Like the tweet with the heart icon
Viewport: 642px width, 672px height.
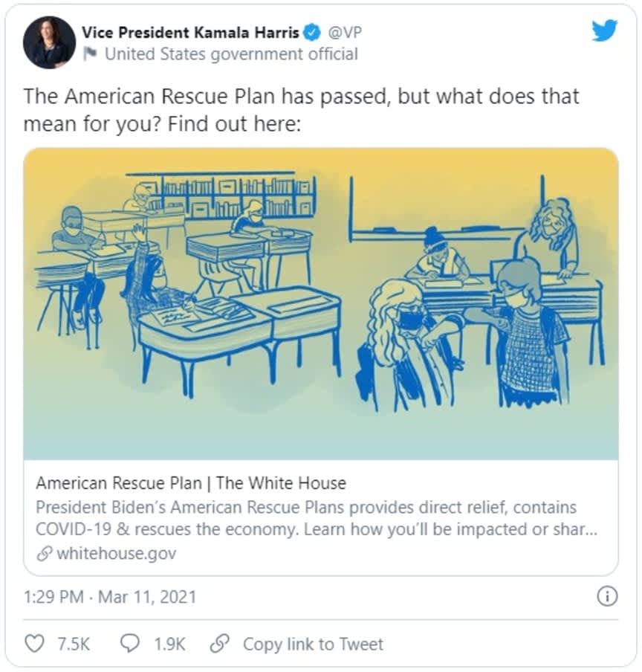(35, 643)
